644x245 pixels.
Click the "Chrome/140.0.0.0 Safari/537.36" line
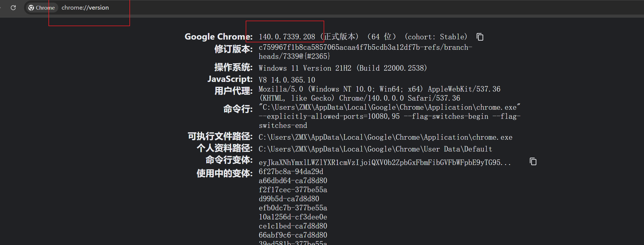tap(400, 98)
